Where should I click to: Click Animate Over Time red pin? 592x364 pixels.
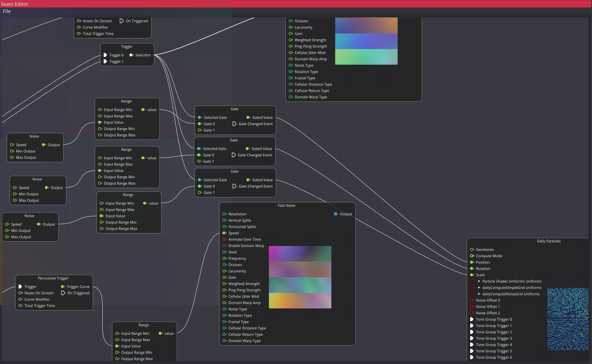[224, 240]
